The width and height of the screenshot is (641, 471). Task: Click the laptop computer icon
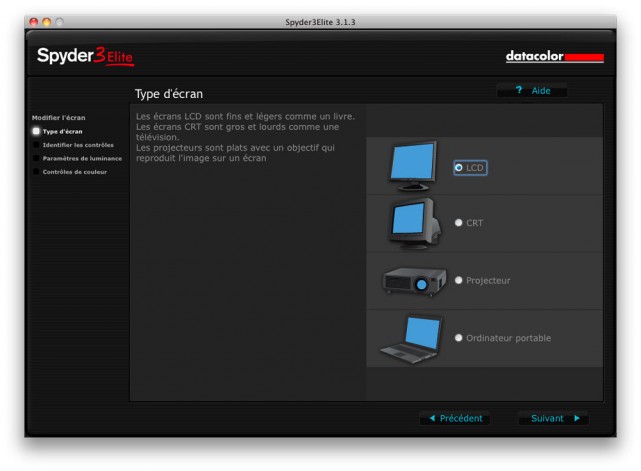(412, 339)
